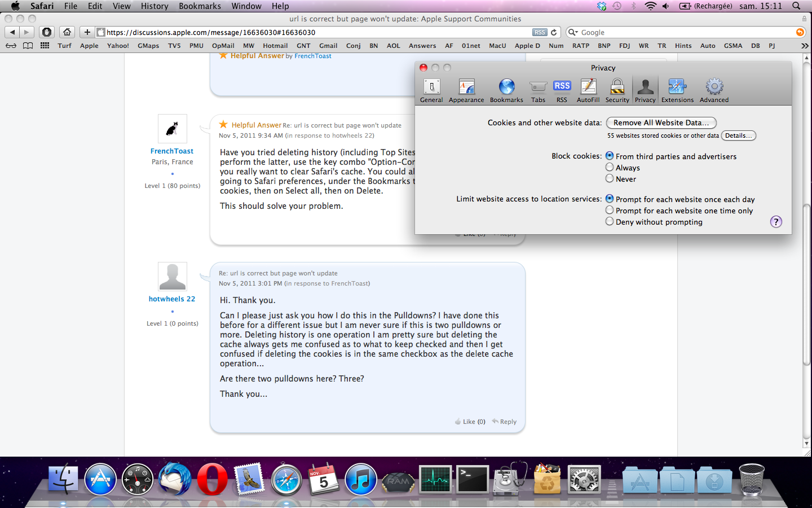This screenshot has width=812, height=508.
Task: Select Deny without prompting for location services
Action: coord(610,221)
